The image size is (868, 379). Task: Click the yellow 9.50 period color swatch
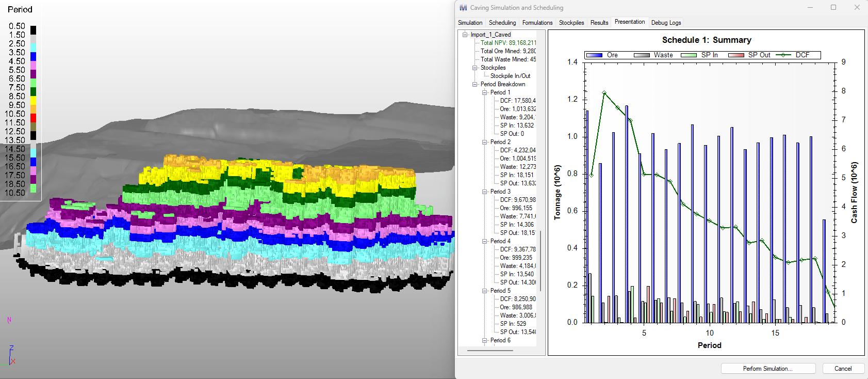(34, 101)
